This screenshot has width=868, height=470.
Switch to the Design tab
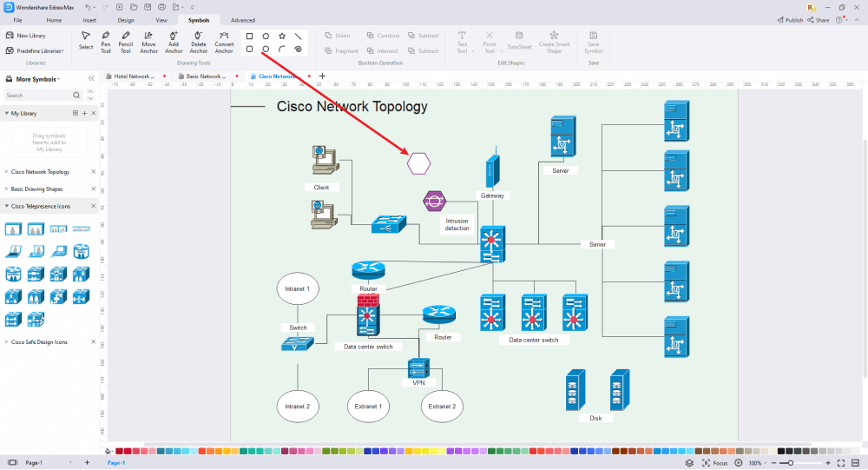126,20
